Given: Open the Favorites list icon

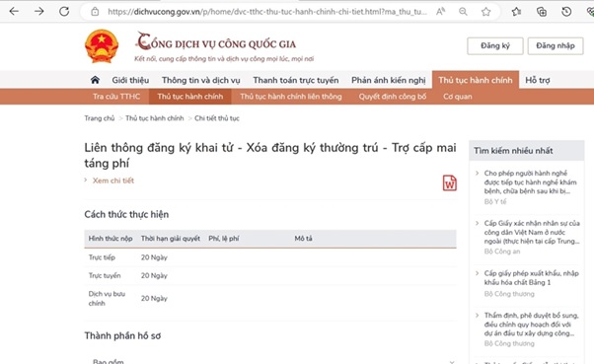Looking at the screenshot, I should point(516,12).
